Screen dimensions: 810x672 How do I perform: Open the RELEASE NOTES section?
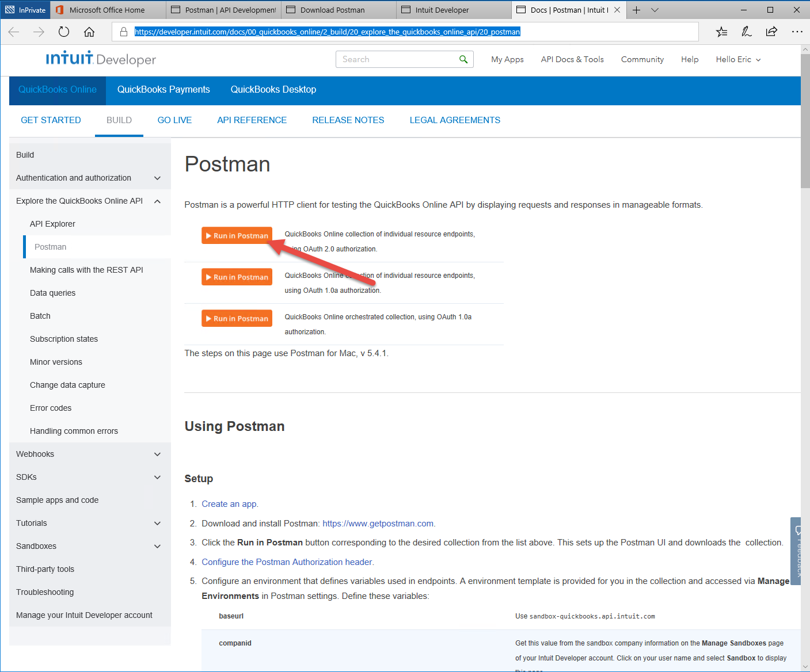point(348,120)
